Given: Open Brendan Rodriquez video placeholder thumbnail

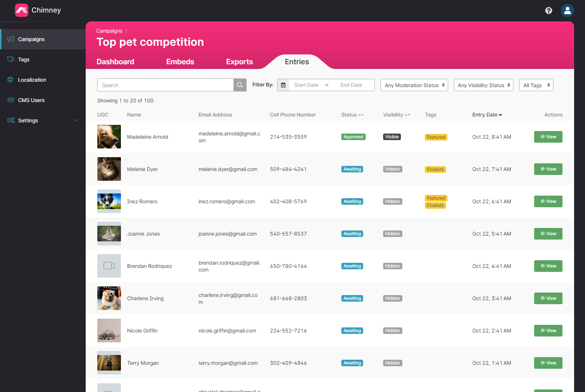Looking at the screenshot, I should pos(109,266).
